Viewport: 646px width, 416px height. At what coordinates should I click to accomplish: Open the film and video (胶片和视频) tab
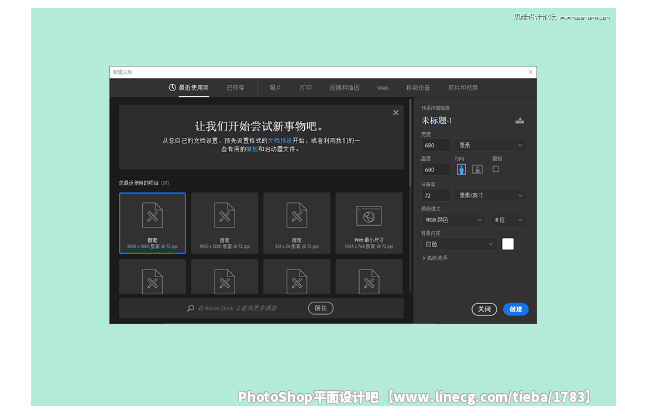click(x=463, y=88)
